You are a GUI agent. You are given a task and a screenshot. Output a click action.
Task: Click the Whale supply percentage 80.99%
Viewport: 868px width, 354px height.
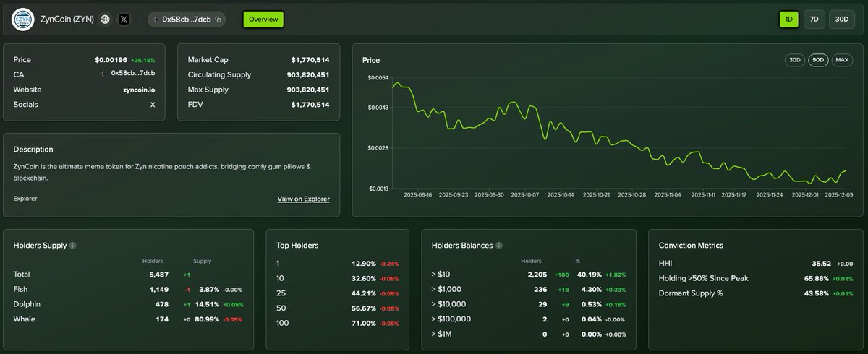[x=206, y=319]
